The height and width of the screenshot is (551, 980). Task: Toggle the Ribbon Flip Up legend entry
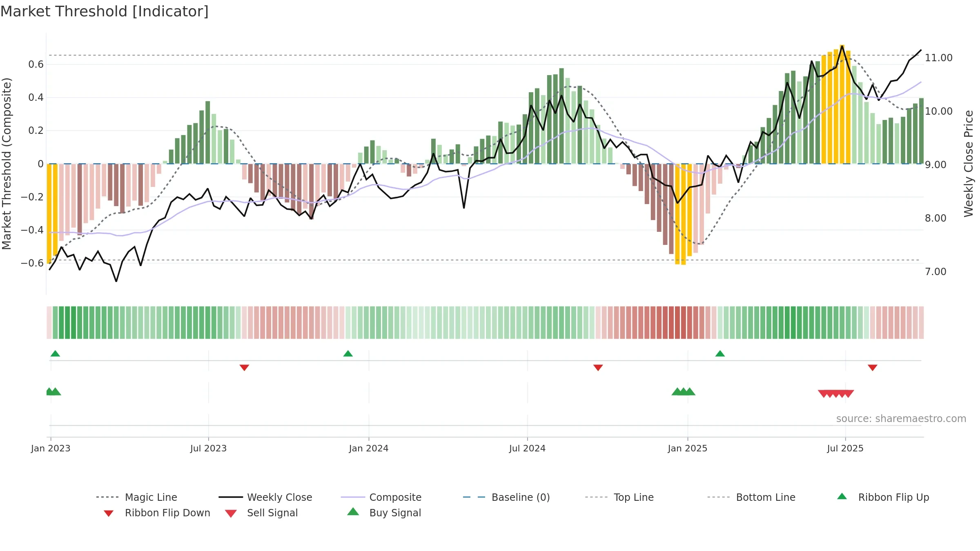[883, 497]
